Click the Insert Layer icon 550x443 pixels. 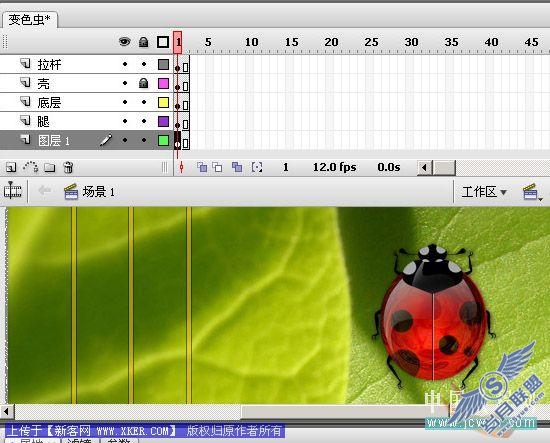click(11, 167)
